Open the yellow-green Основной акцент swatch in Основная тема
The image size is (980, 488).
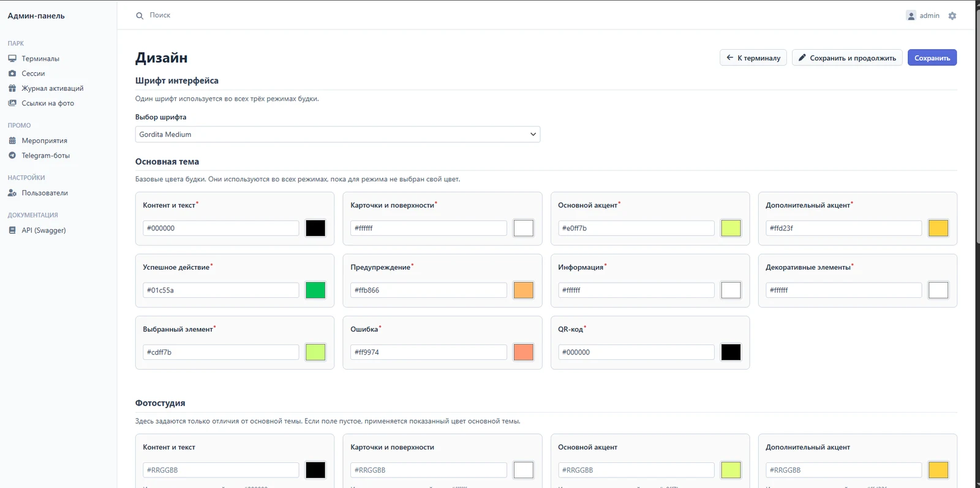(731, 228)
